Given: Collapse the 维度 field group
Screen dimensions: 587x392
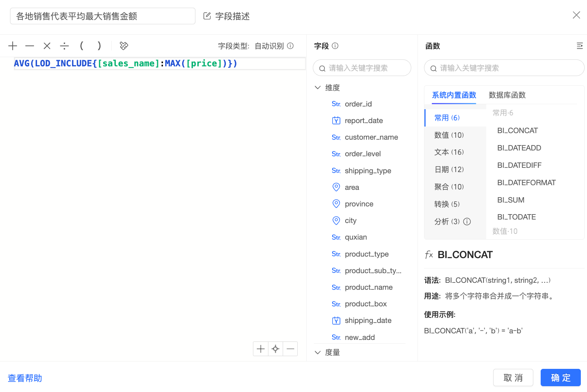Looking at the screenshot, I should 317,88.
